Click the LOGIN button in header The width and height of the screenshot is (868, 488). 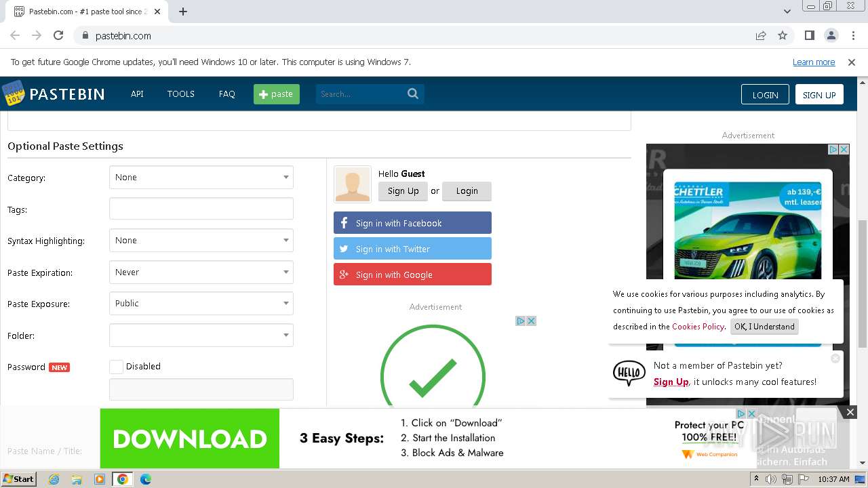[765, 95]
